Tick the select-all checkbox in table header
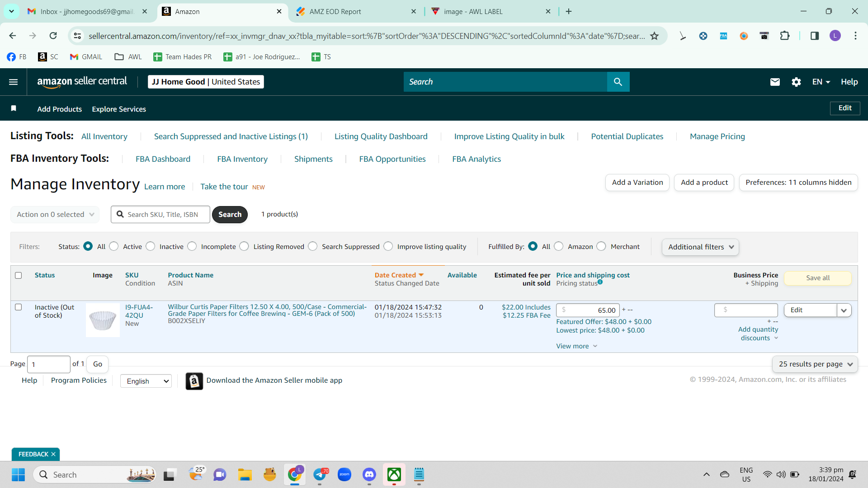The image size is (868, 488). (x=19, y=275)
